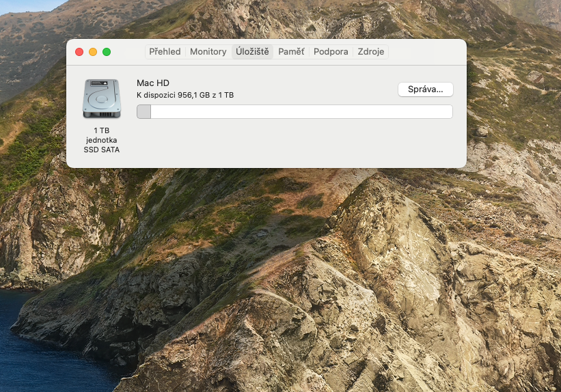Viewport: 561px width, 392px height.
Task: Go to the Paměť tab
Action: 291,51
